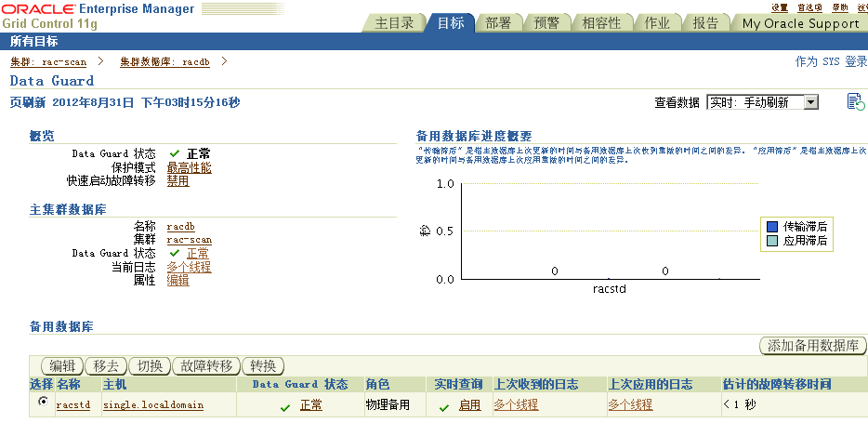Click the 作为 SYS 登录 link
The image size is (868, 423).
click(x=831, y=62)
